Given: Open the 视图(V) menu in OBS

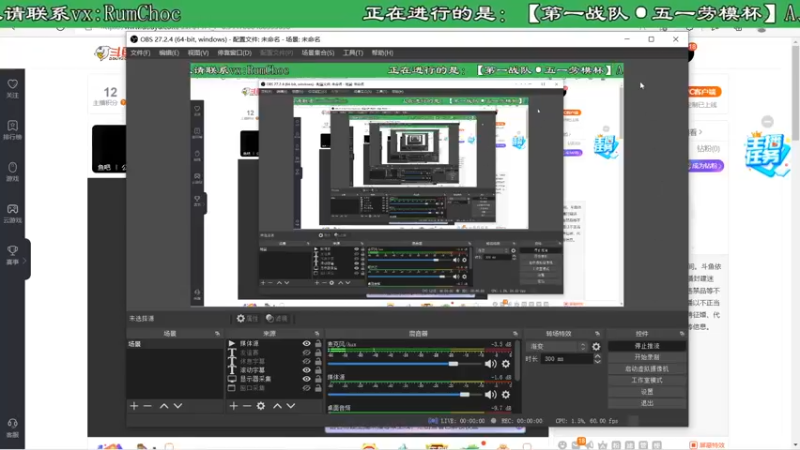Looking at the screenshot, I should tap(198, 53).
